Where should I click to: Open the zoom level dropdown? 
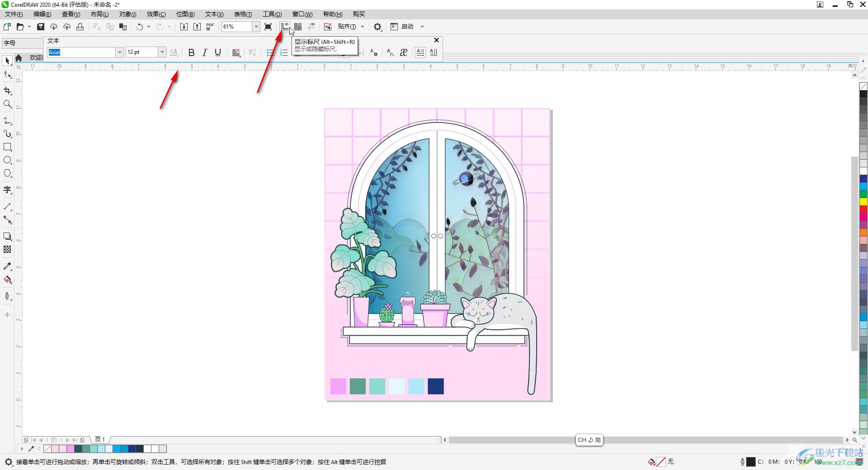[x=256, y=27]
